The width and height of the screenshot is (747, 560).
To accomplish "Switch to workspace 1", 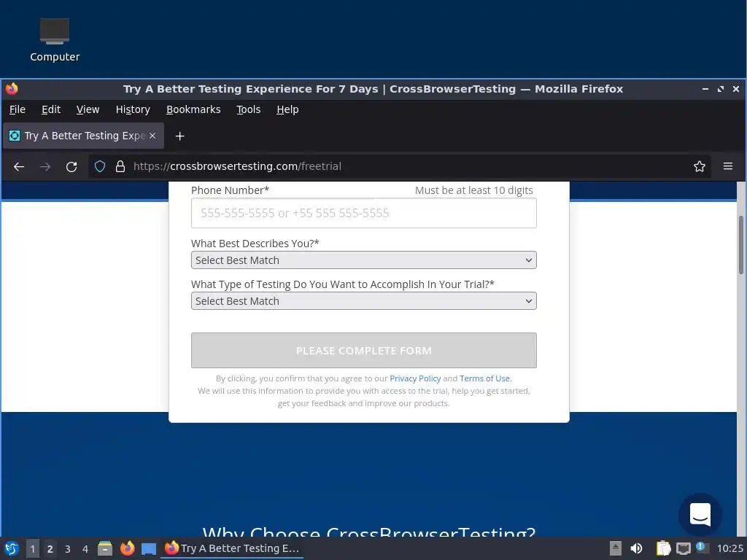I will (32, 549).
